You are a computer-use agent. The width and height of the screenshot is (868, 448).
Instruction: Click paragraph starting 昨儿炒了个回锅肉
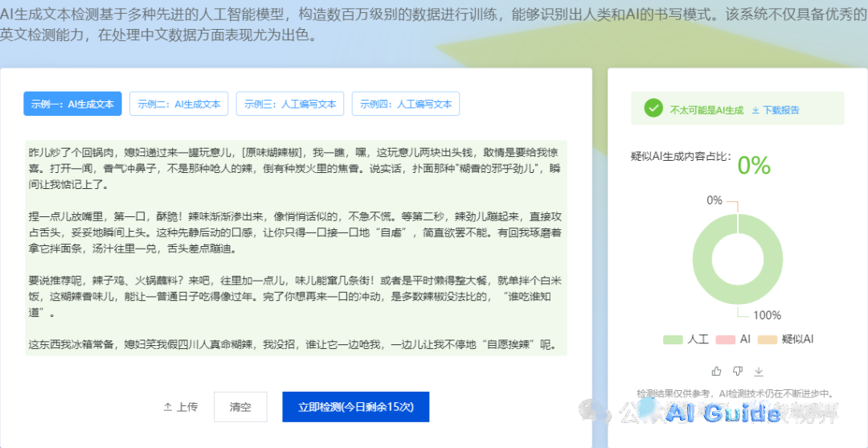click(x=296, y=168)
